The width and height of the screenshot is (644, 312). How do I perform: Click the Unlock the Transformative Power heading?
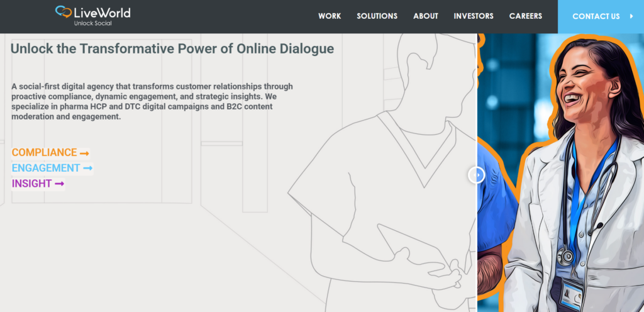click(172, 48)
